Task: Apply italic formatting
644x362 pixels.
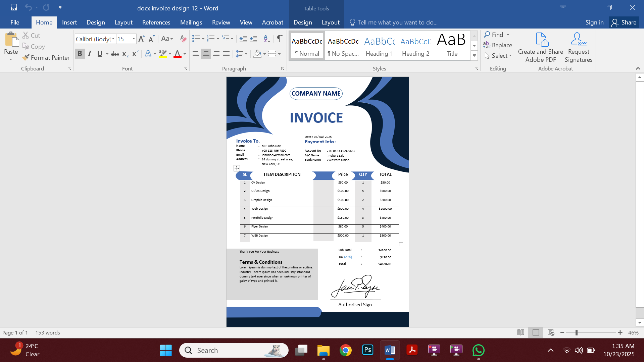Action: [89, 53]
